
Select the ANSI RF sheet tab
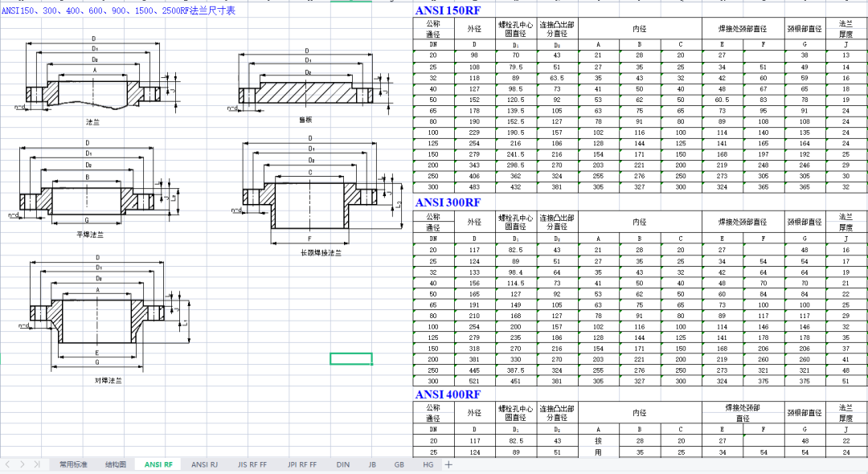(x=158, y=464)
